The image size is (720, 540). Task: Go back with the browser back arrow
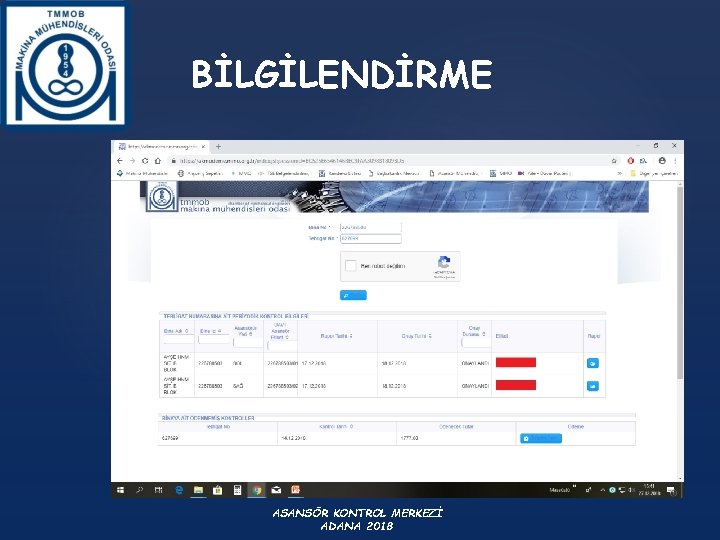click(x=120, y=161)
